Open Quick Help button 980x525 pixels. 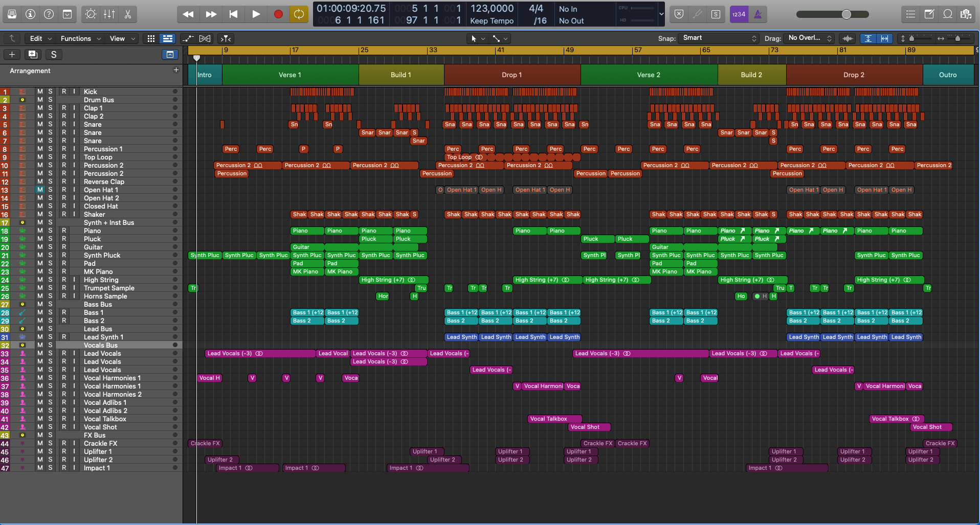pos(49,14)
